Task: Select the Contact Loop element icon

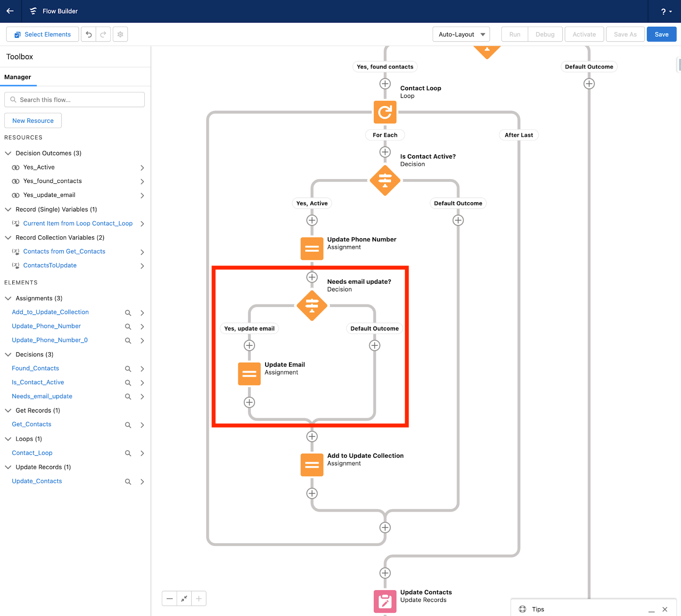Action: (x=385, y=112)
